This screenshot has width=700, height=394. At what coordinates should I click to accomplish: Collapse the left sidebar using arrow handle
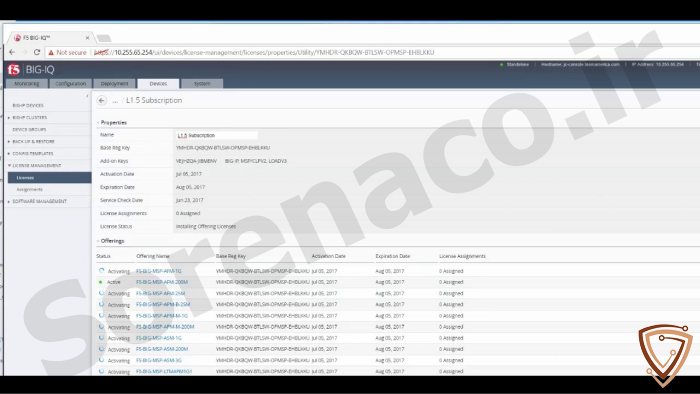pos(87,95)
